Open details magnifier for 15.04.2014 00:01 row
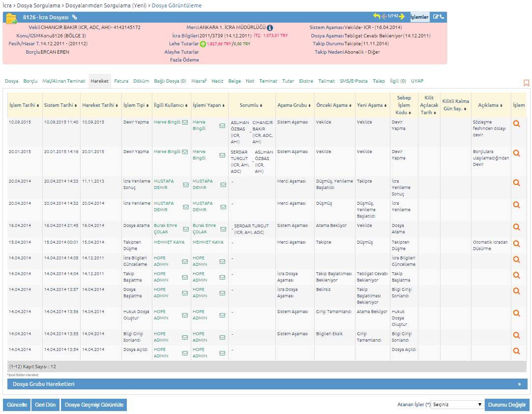 point(516,244)
